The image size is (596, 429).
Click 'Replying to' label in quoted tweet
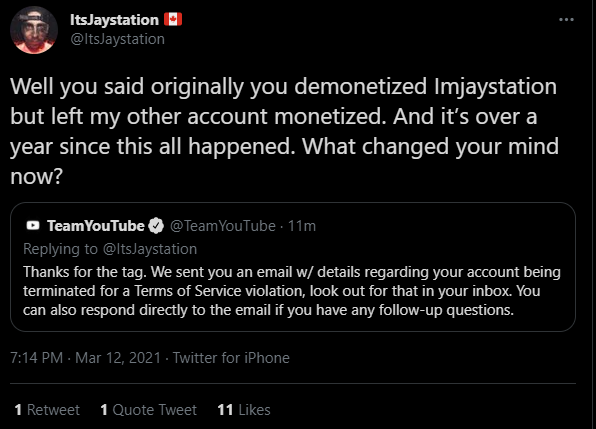tap(60, 249)
